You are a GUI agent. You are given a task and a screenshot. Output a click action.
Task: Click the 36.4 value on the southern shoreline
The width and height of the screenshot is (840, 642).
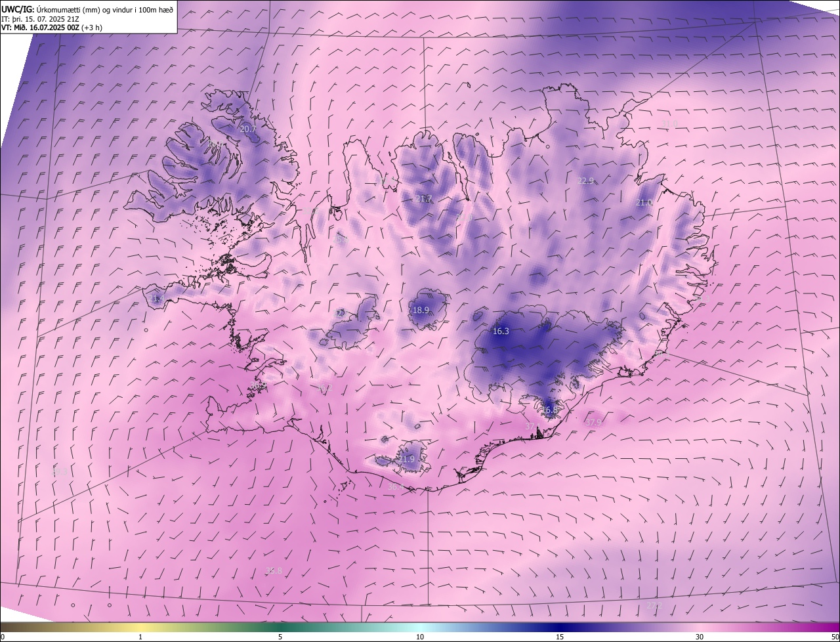tap(396, 486)
